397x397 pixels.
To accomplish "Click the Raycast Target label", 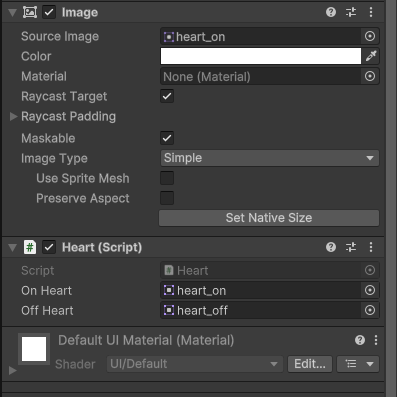I will click(x=64, y=97).
